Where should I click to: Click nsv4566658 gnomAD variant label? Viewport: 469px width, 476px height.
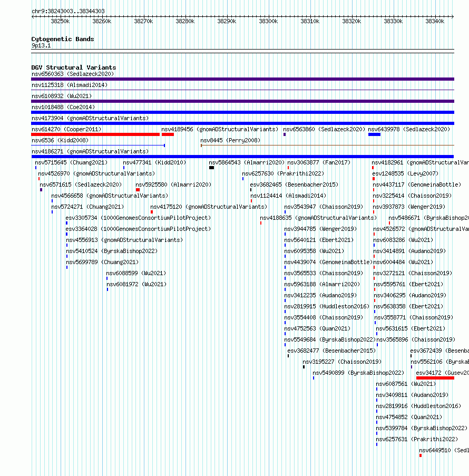pyautogui.click(x=110, y=196)
